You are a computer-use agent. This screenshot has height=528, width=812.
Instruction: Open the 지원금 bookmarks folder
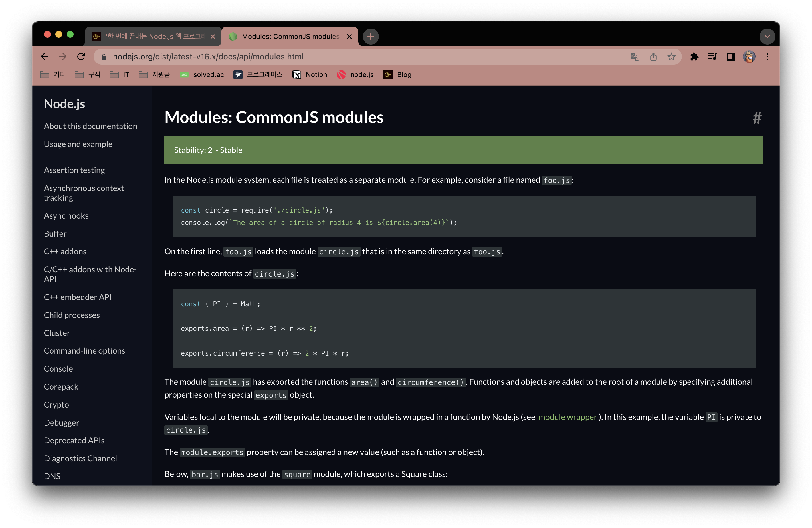[x=154, y=74]
